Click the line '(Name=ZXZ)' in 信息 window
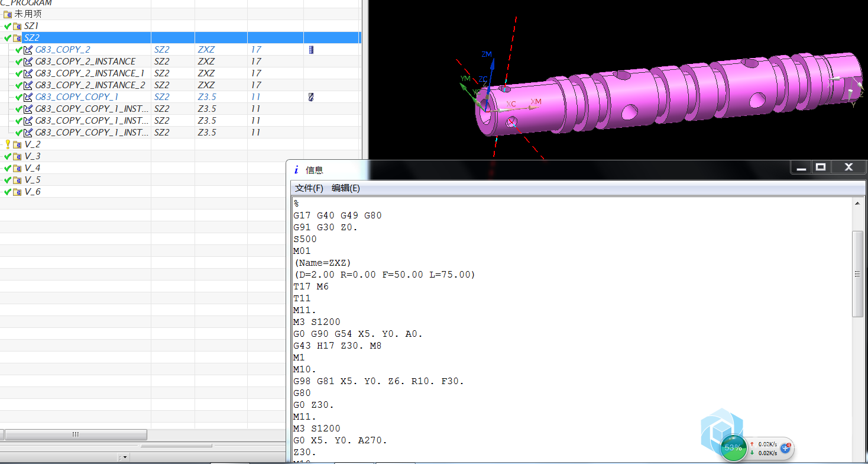 coord(323,263)
